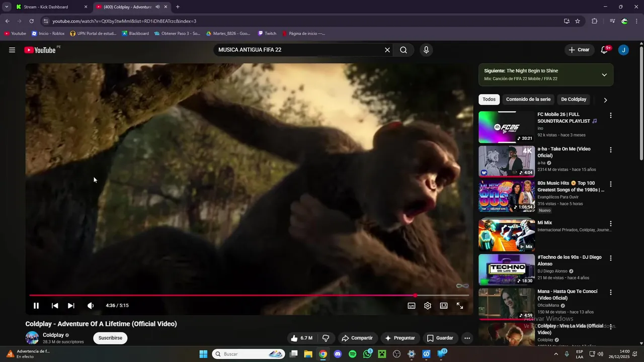Open the YouTube guide hamburger menu
644x362 pixels.
(x=12, y=50)
